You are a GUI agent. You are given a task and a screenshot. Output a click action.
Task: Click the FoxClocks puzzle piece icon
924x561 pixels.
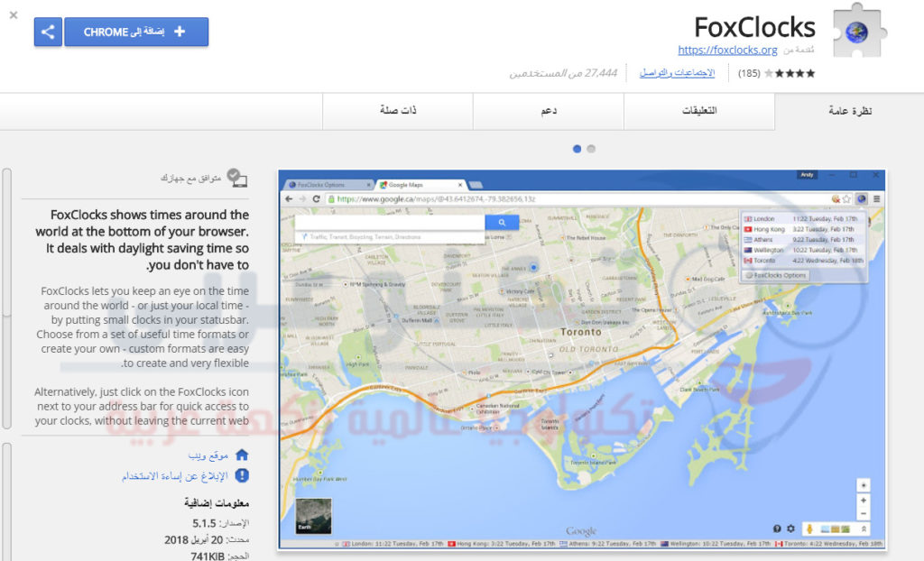pos(859,31)
